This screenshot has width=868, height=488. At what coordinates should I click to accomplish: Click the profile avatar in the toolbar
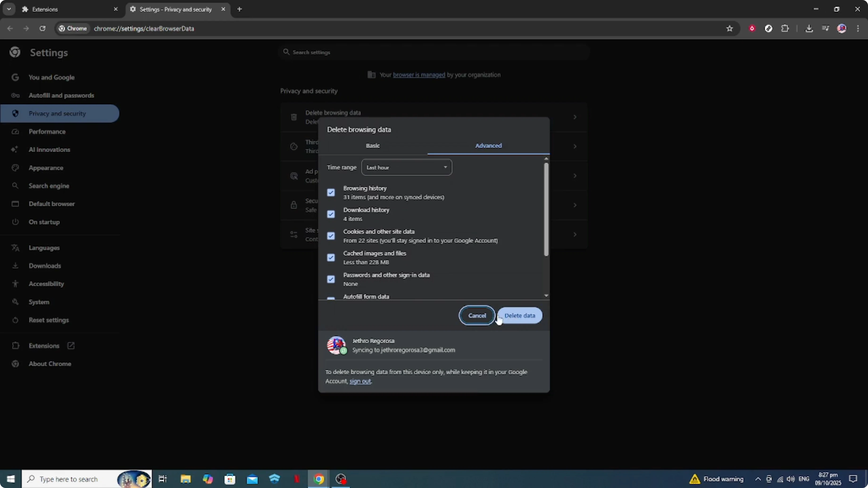click(x=842, y=29)
